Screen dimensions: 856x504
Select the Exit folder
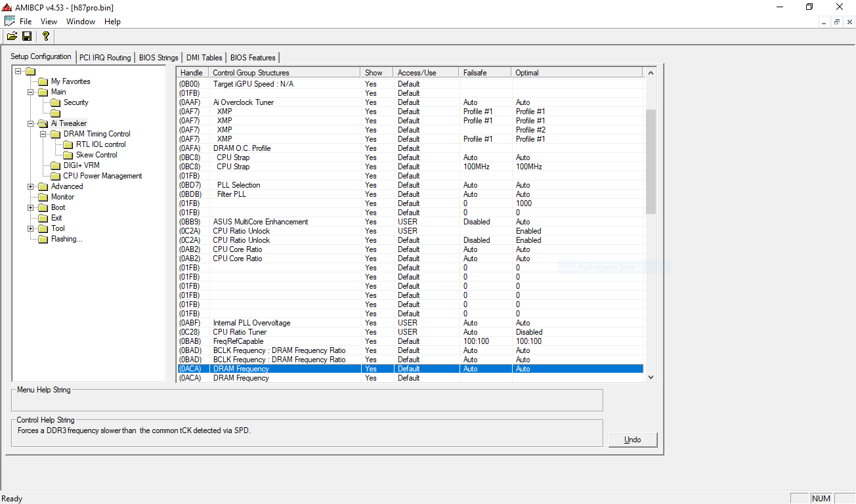[56, 218]
